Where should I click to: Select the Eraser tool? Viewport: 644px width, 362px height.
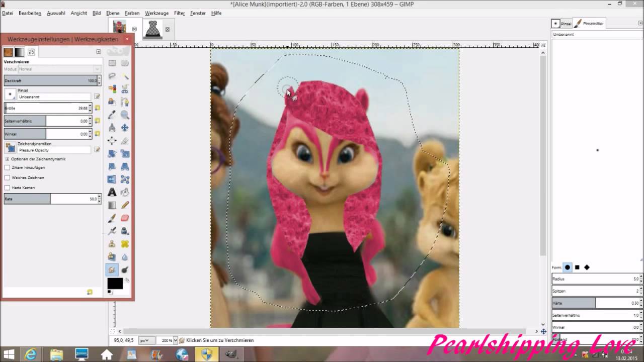125,218
